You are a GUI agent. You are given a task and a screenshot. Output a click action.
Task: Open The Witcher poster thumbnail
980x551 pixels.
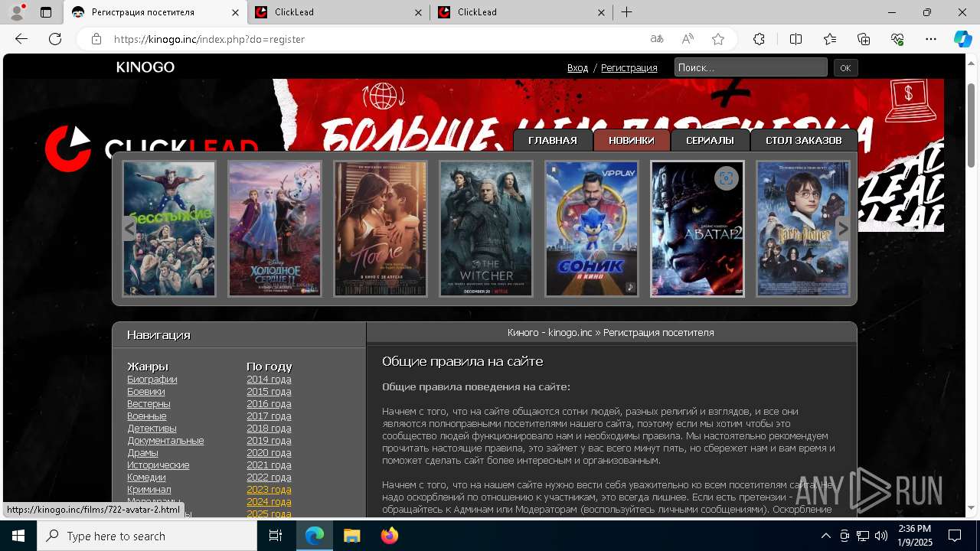pos(486,228)
